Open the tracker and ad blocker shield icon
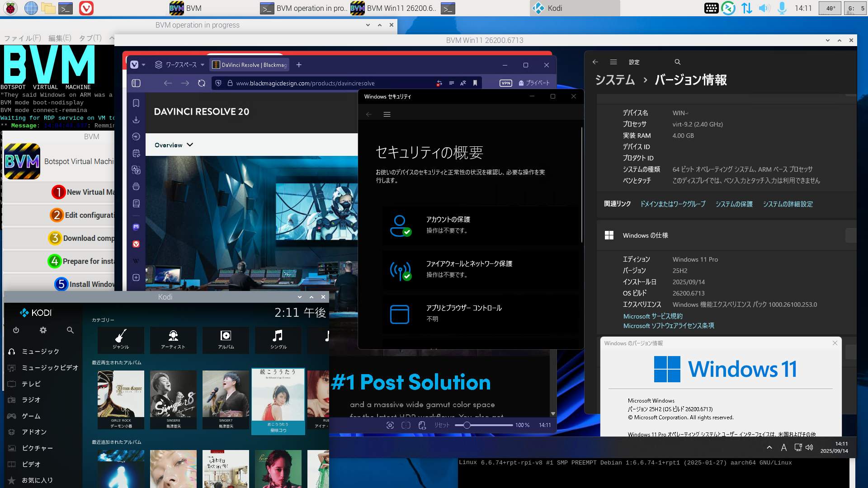Screen dimensions: 868x488 click(x=219, y=83)
